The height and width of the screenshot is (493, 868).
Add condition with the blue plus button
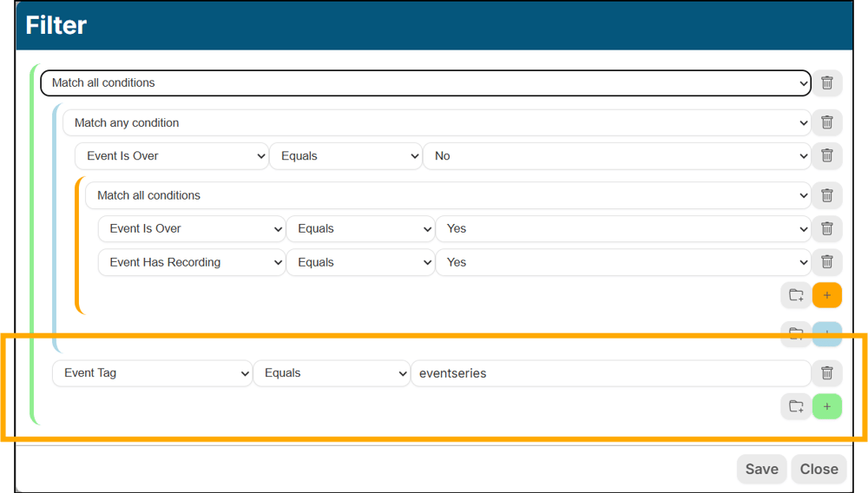[827, 334]
